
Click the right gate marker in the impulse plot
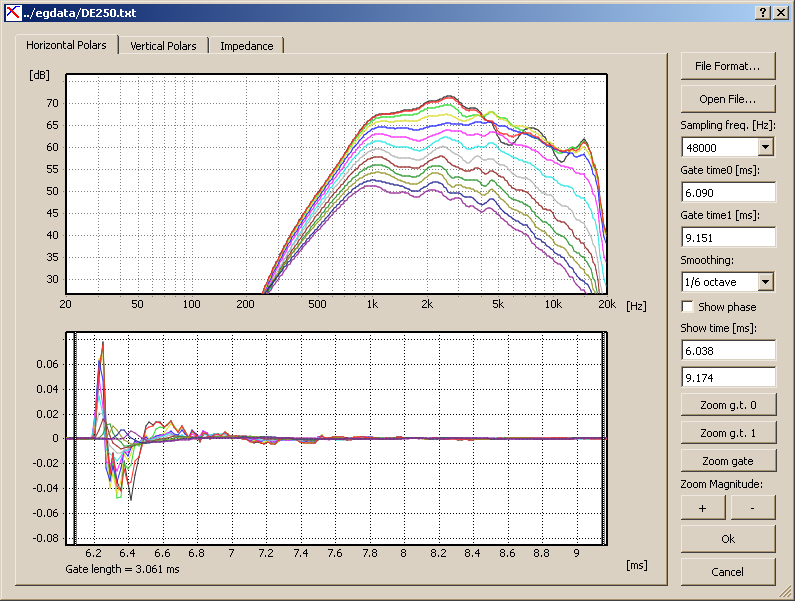pos(603,439)
